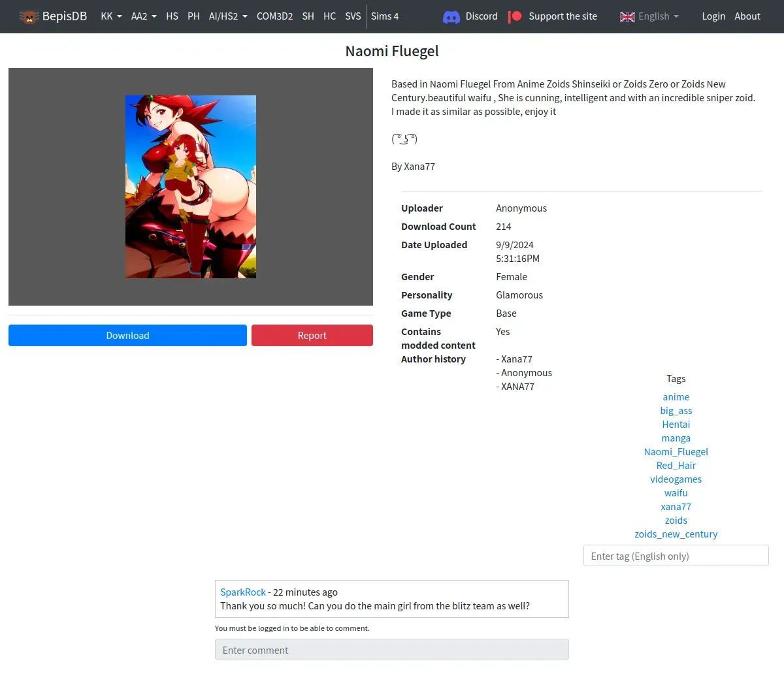Click the 'You must be logged in' notice
This screenshot has height=674, width=784.
pos(292,628)
